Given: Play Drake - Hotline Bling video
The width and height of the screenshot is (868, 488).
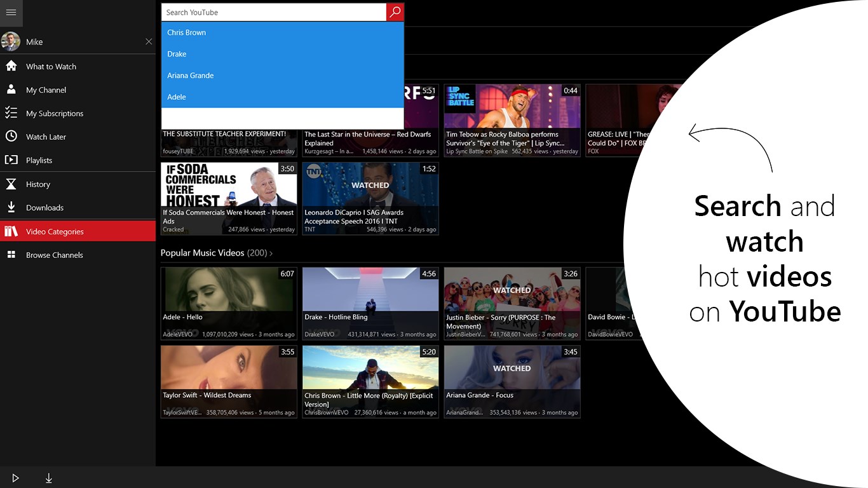Looking at the screenshot, I should point(370,303).
